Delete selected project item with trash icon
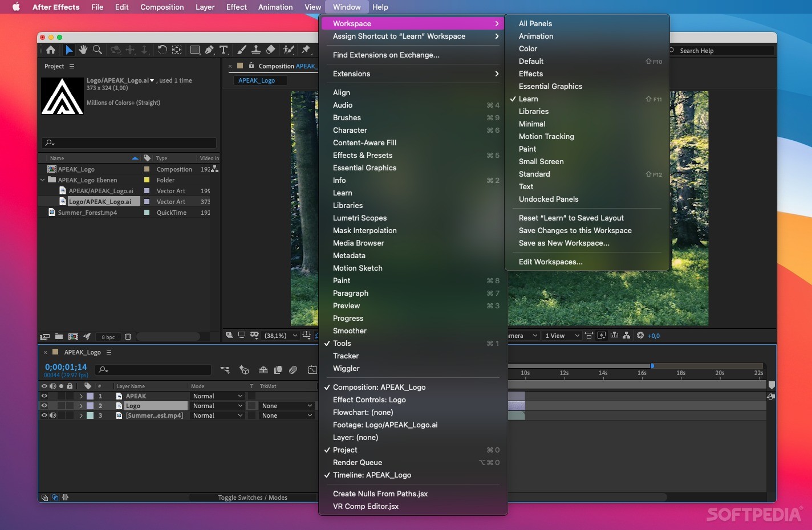Screen dimensions: 812x530 coord(128,337)
